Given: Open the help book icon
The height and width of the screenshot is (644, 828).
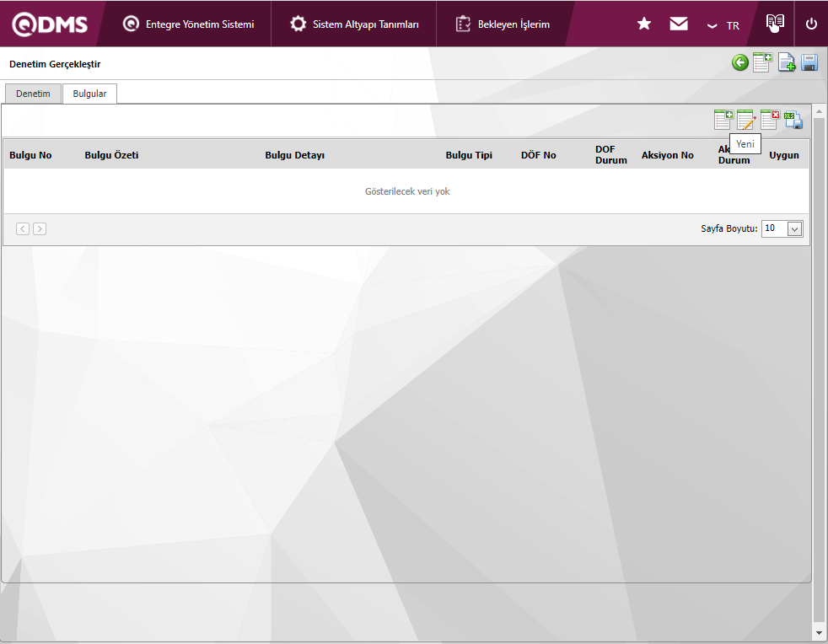Looking at the screenshot, I should [x=775, y=23].
